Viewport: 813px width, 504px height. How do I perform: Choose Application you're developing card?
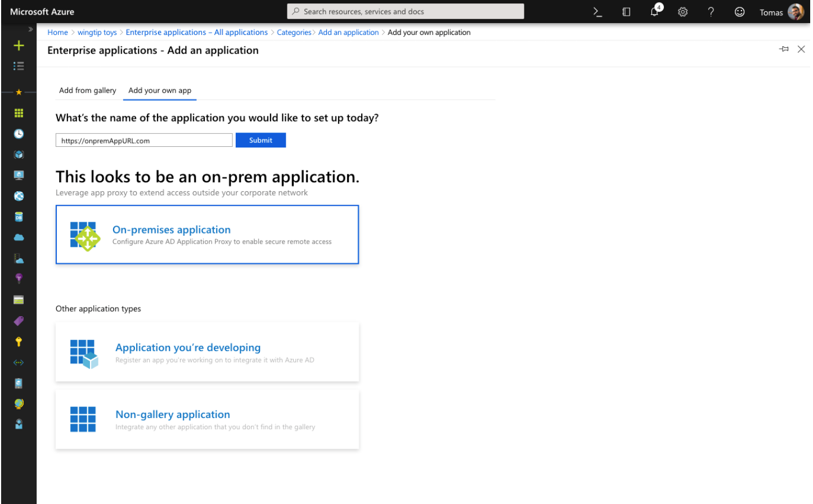click(x=207, y=353)
